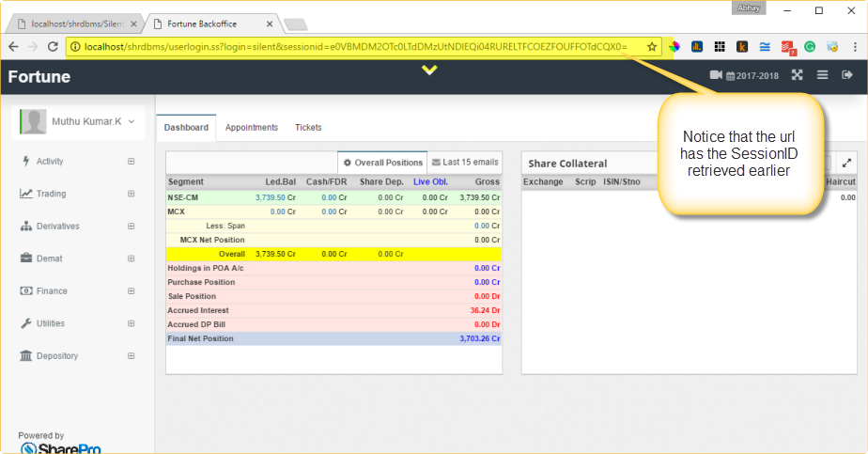Click the logout icon in header
The image size is (868, 454).
click(846, 75)
